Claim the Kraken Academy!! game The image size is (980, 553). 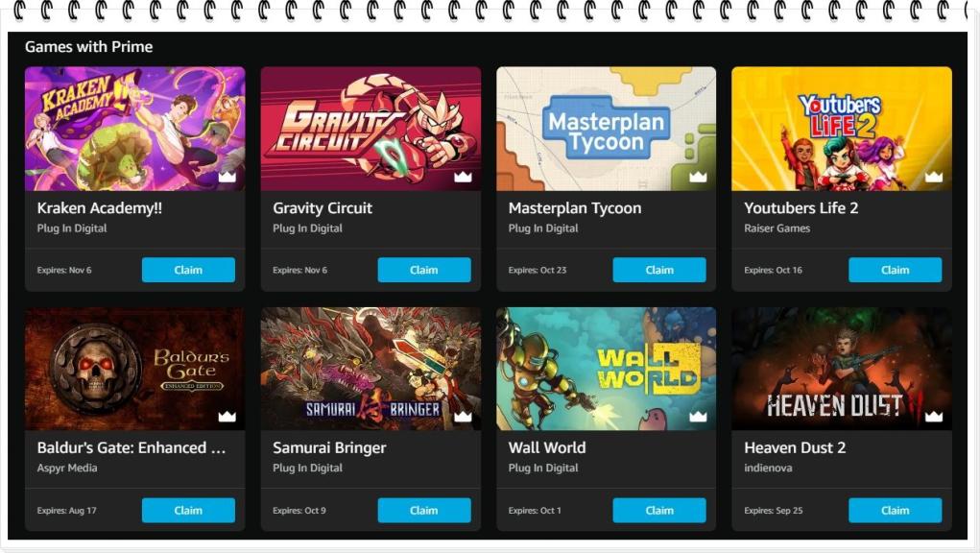tap(188, 270)
